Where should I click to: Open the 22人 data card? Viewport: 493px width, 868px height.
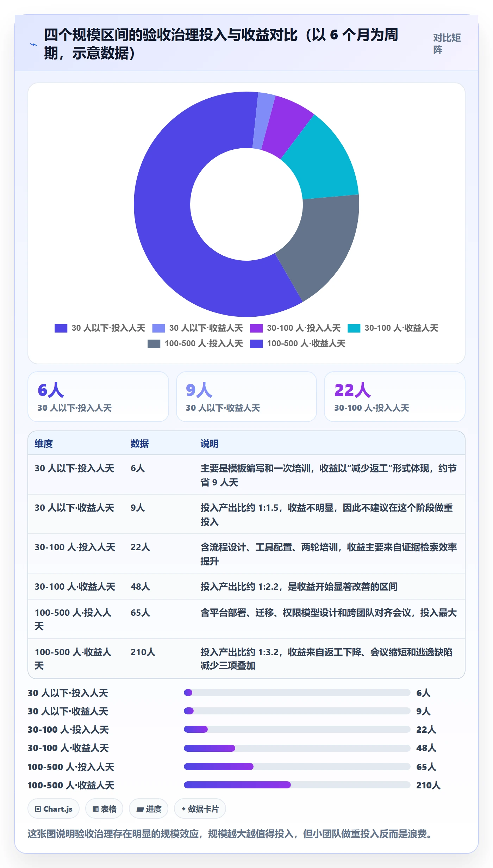tap(395, 397)
